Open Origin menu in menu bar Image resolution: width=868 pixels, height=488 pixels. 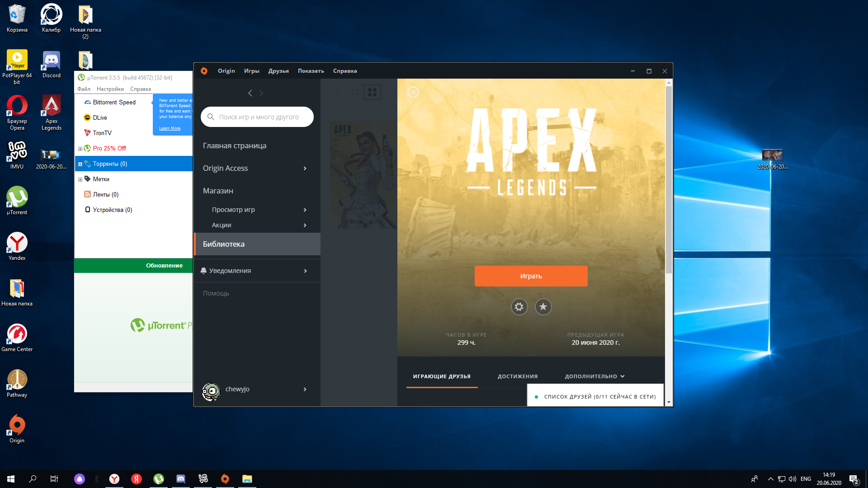point(226,71)
